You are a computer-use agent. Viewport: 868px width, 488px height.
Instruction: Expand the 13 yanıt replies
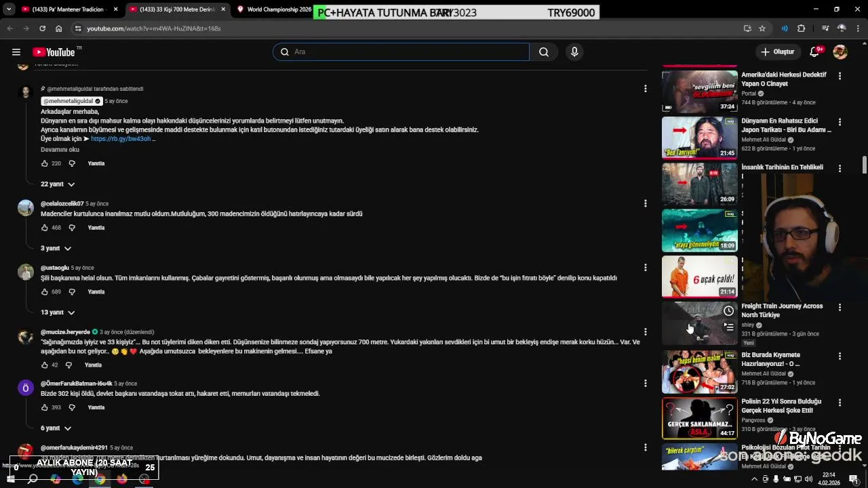coord(58,312)
